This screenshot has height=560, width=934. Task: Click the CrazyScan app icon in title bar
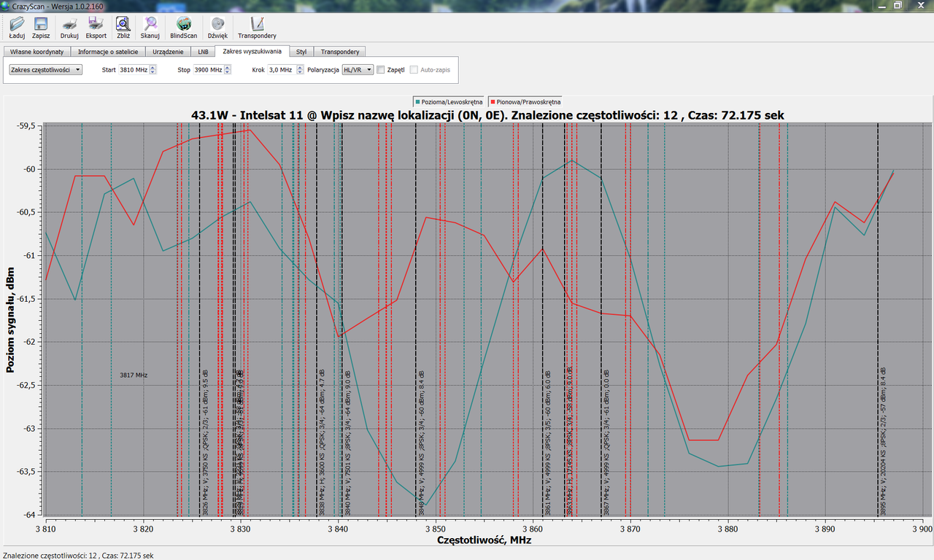click(x=6, y=5)
